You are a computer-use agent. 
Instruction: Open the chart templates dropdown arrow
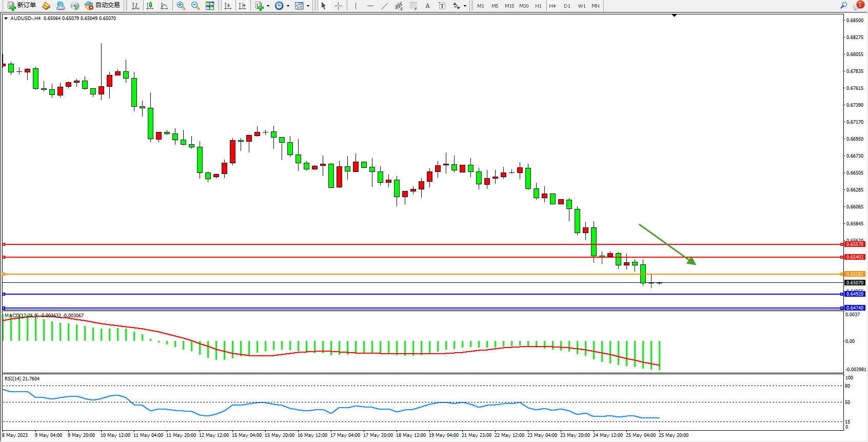coord(308,6)
